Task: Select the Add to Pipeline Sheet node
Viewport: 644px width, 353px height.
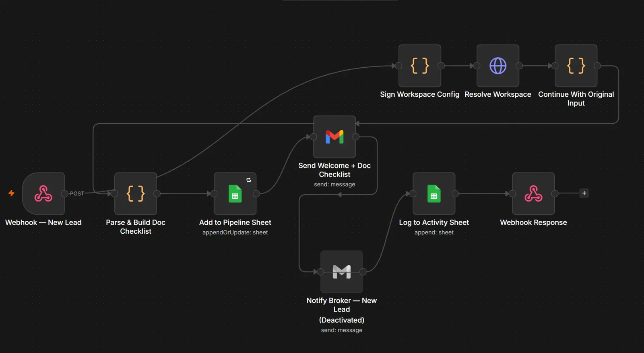Action: (235, 193)
